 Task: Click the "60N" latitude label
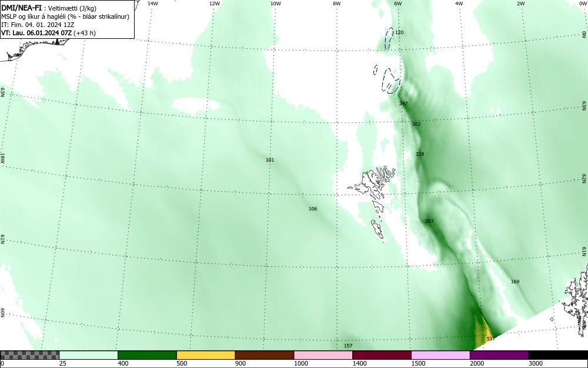point(2,313)
